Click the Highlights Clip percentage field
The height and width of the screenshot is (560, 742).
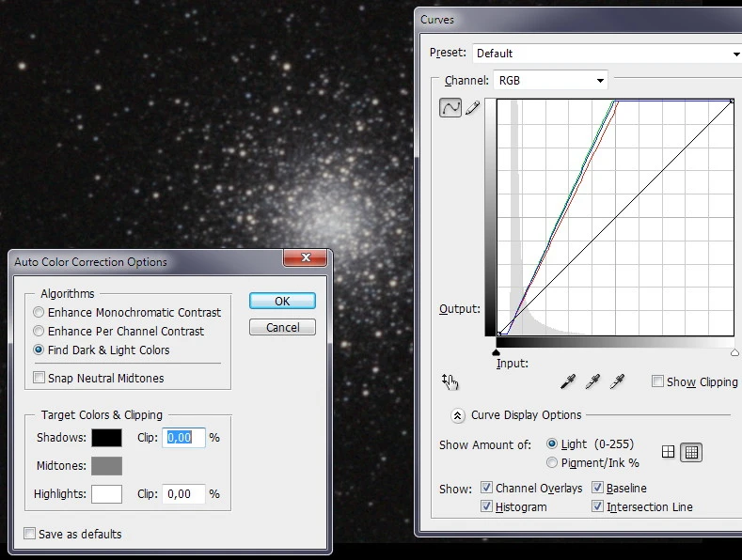coord(183,494)
